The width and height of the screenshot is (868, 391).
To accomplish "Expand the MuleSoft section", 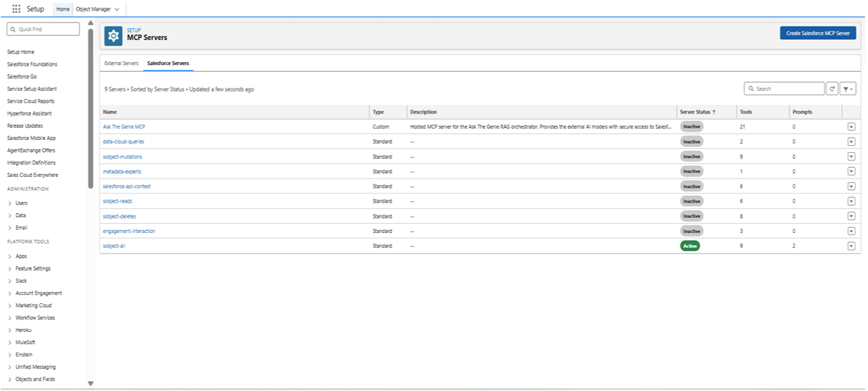I will (x=10, y=343).
